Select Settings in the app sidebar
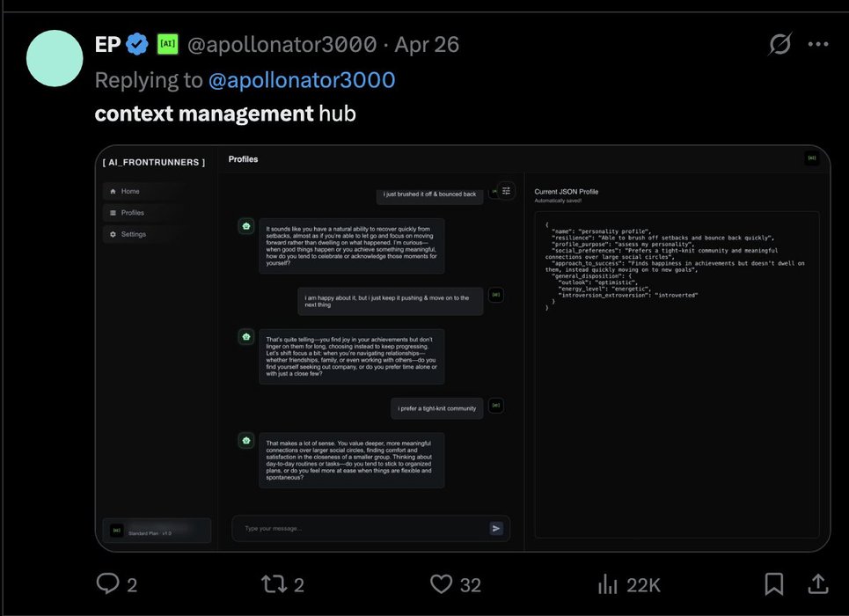The image size is (849, 616). (133, 234)
